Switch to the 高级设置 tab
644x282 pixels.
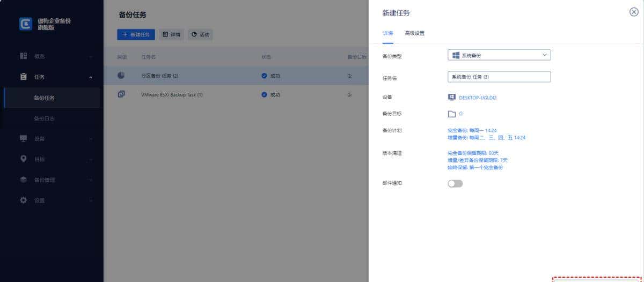point(415,33)
